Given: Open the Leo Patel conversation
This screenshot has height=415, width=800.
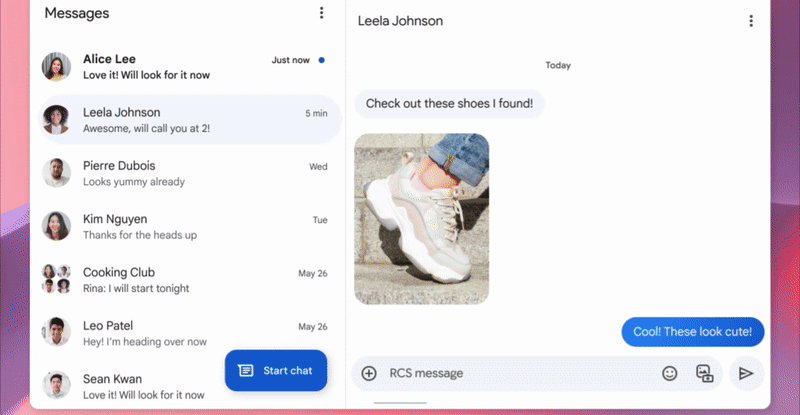Looking at the screenshot, I should coord(190,332).
